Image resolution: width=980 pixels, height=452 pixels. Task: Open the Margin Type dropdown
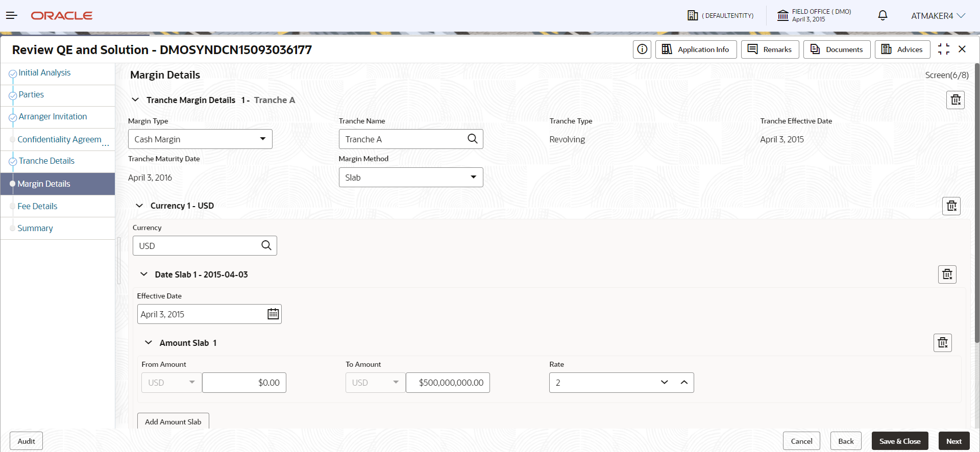click(x=200, y=139)
